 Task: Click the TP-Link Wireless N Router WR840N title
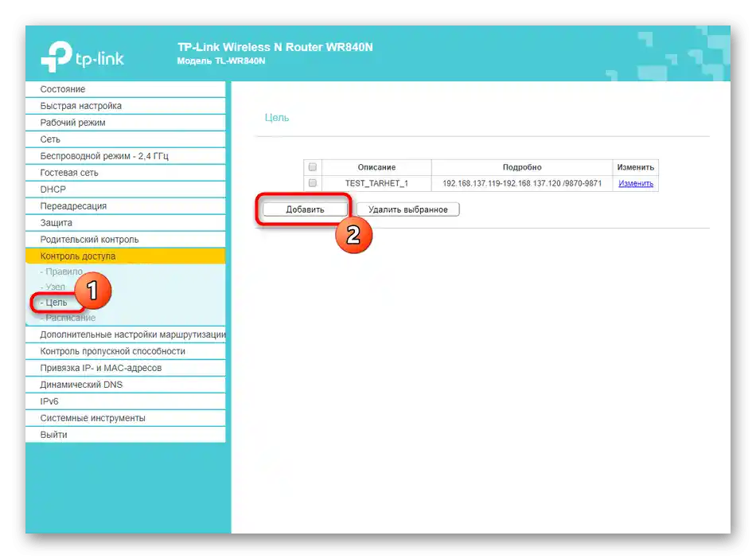(x=275, y=47)
